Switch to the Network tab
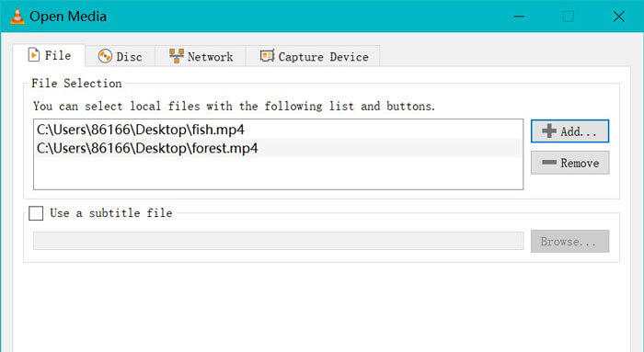The image size is (644, 352). [201, 56]
